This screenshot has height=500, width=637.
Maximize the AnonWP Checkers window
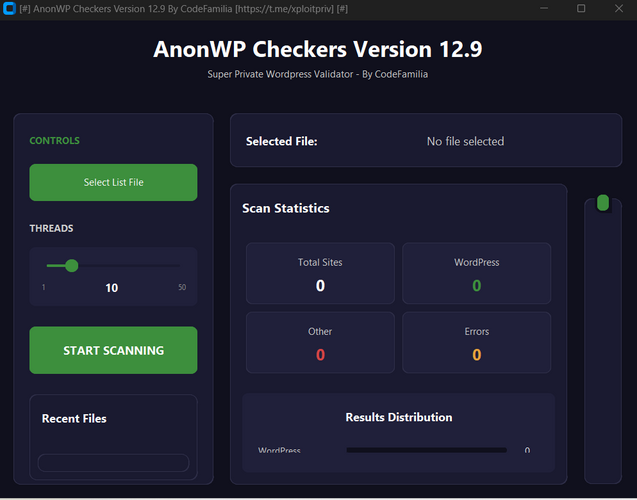[581, 8]
